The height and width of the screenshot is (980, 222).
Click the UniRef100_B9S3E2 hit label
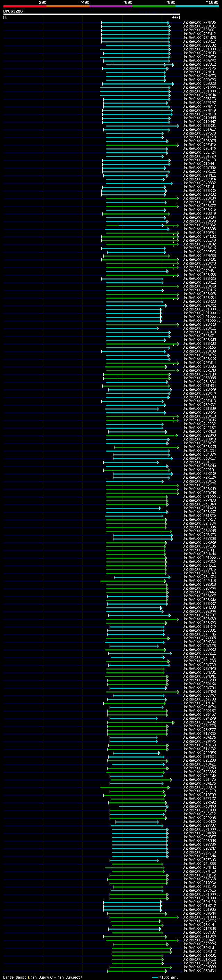(199, 65)
